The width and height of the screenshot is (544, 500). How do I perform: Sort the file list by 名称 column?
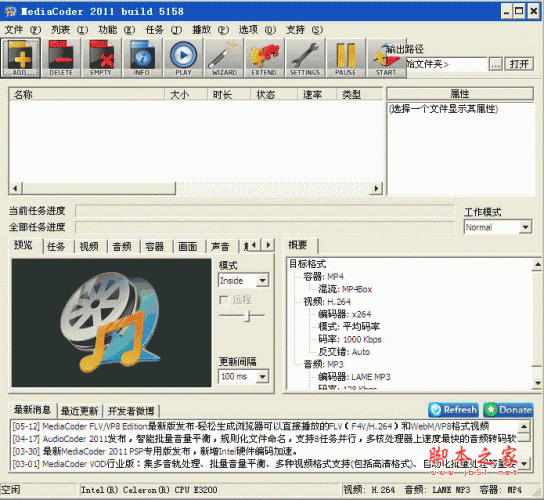[x=86, y=94]
